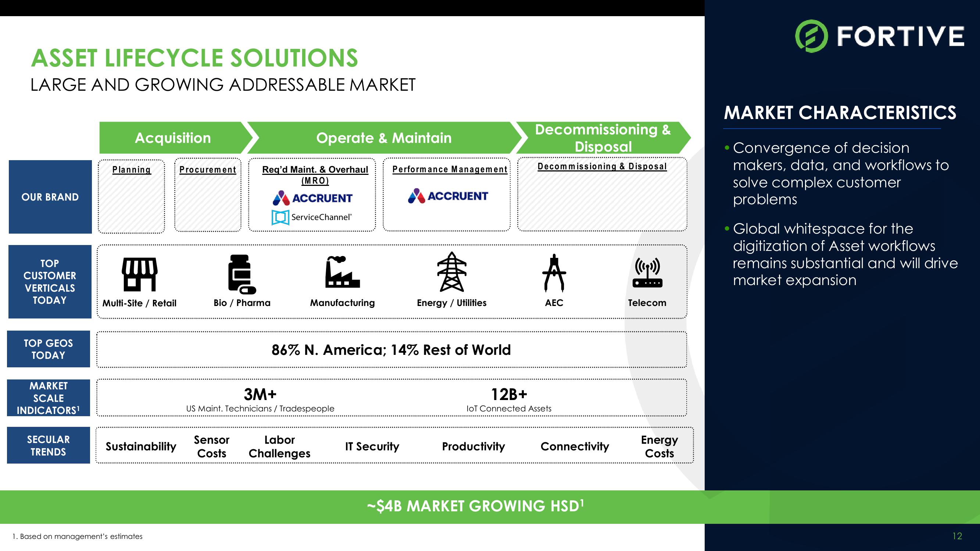Click the Fortive logo emblem
This screenshot has width=980, height=551.
point(811,36)
